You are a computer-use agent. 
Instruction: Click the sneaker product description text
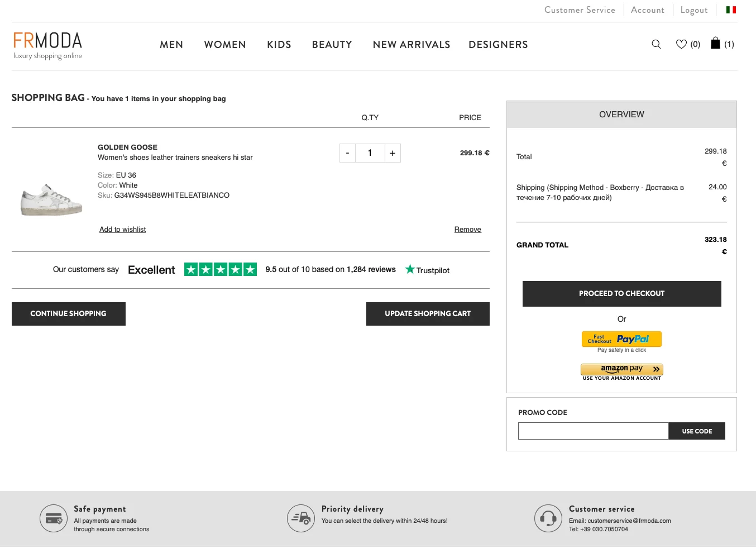(175, 158)
